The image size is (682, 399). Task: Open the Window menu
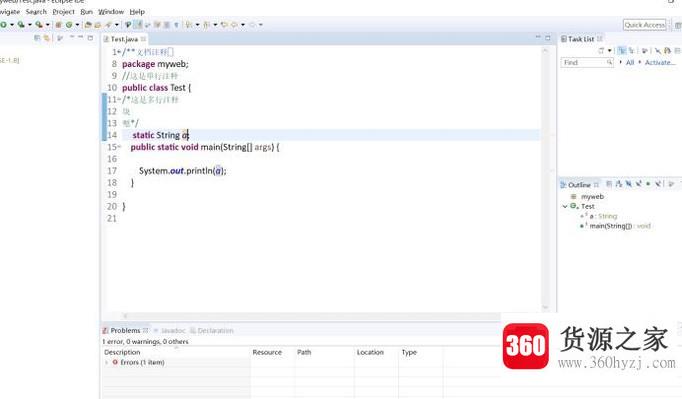pos(111,12)
